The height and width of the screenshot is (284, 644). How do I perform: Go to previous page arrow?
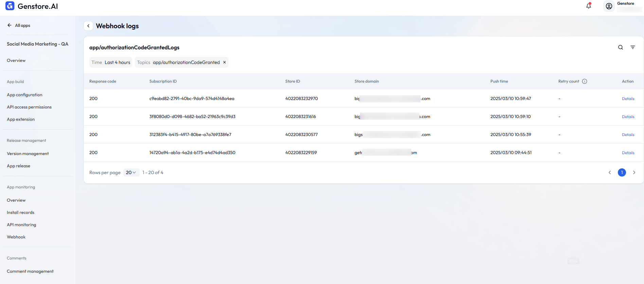click(x=610, y=172)
